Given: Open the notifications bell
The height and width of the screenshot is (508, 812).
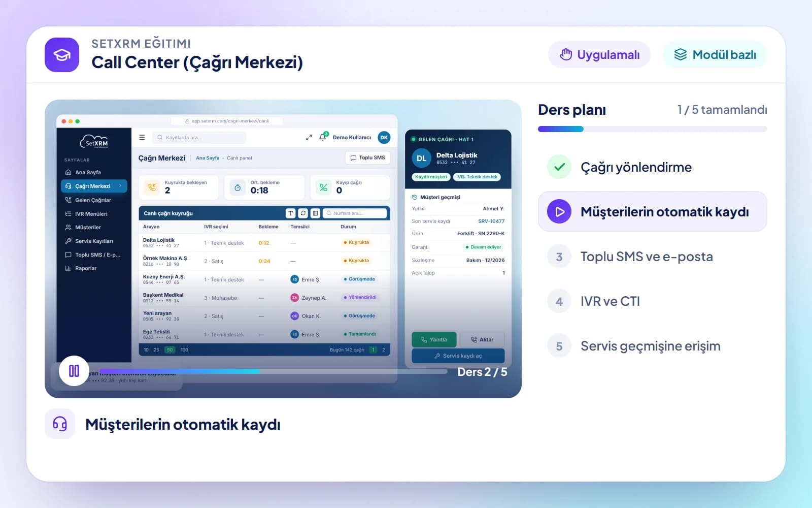Looking at the screenshot, I should pyautogui.click(x=323, y=137).
